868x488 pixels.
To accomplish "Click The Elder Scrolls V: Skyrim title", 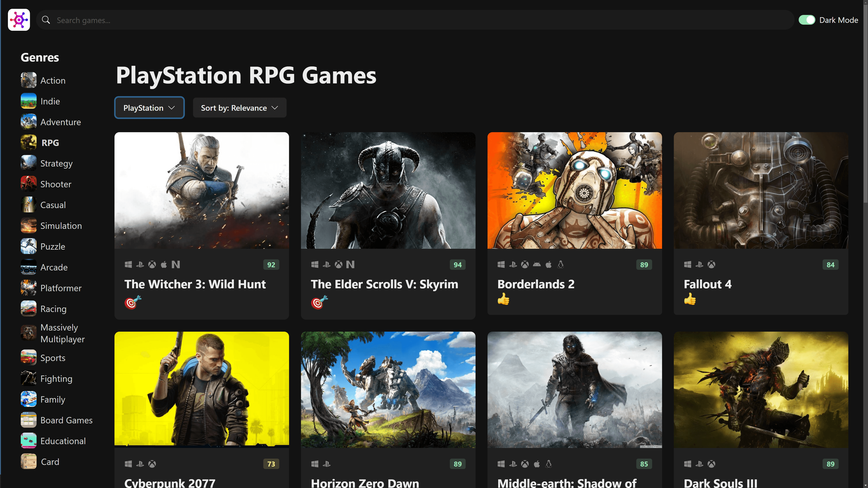I will point(384,284).
